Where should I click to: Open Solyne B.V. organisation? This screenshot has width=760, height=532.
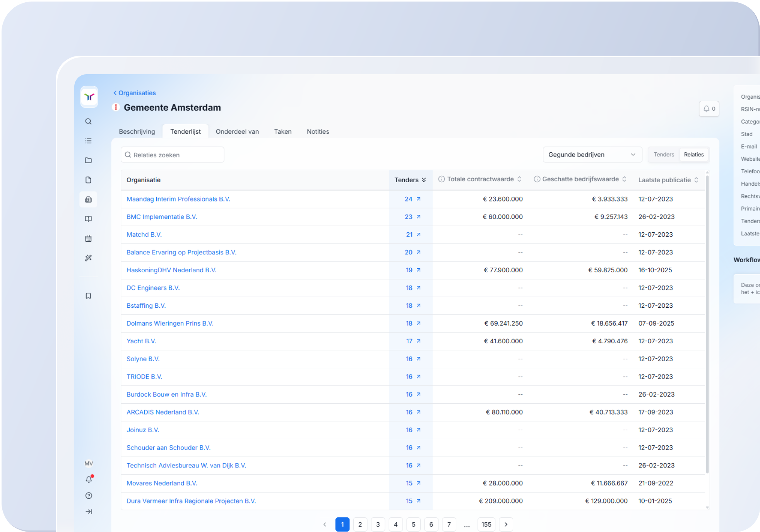[x=143, y=359]
